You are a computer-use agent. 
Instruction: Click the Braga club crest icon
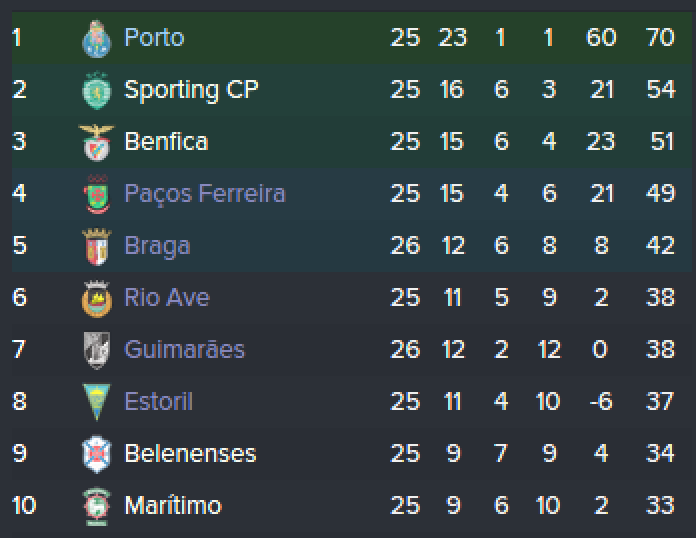point(96,246)
